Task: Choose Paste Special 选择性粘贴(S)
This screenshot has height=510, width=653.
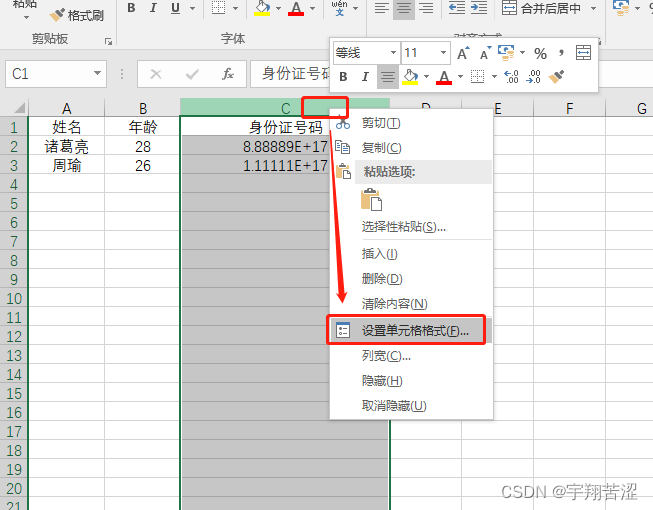Action: point(411,227)
